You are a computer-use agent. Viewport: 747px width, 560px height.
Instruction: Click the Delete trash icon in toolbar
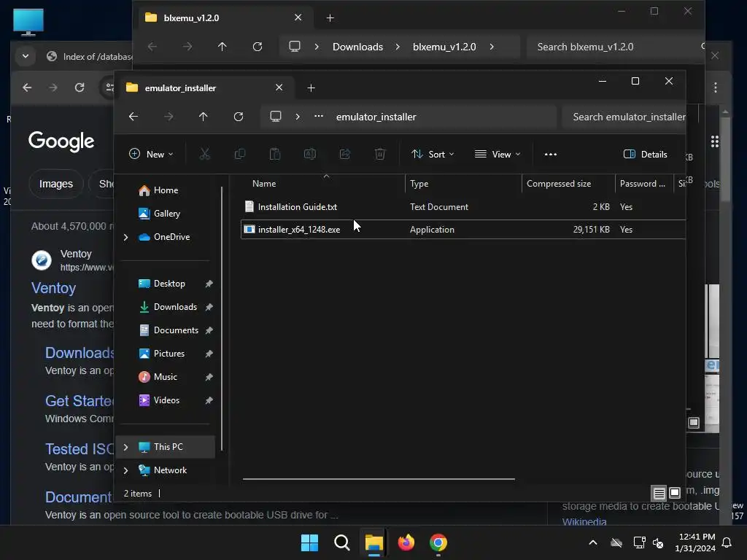tap(380, 154)
